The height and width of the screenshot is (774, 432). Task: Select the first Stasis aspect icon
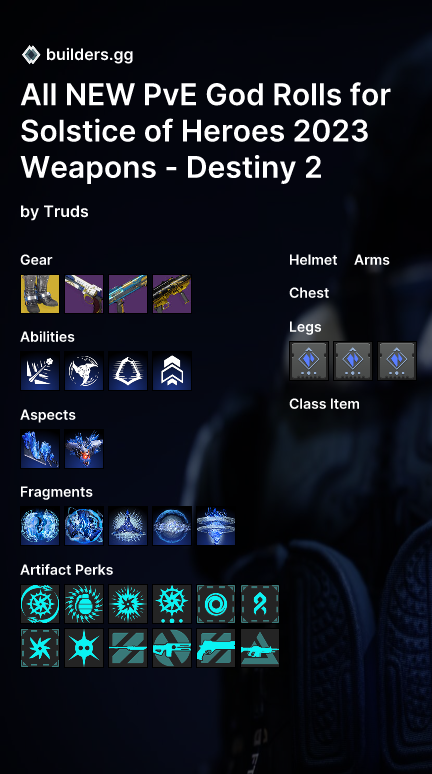[40, 449]
